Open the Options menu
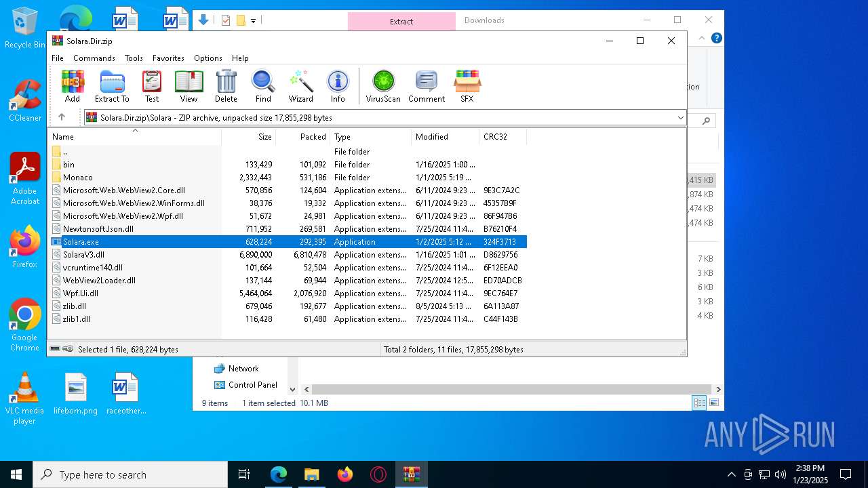 point(208,58)
